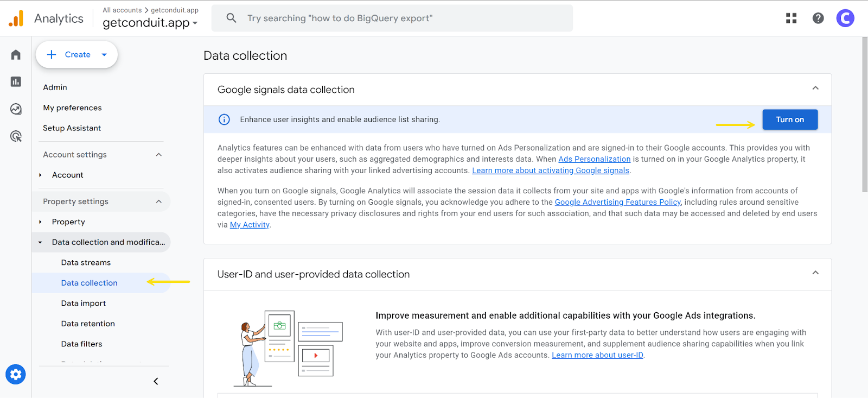Expand the Property tree item
Viewport: 868px width, 398px height.
pos(41,222)
